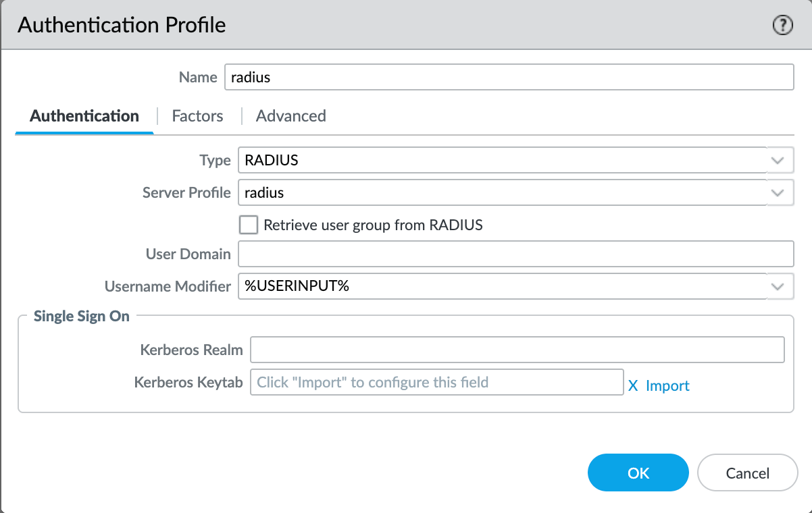Focus the User Domain text field
The width and height of the screenshot is (812, 513).
tap(515, 254)
